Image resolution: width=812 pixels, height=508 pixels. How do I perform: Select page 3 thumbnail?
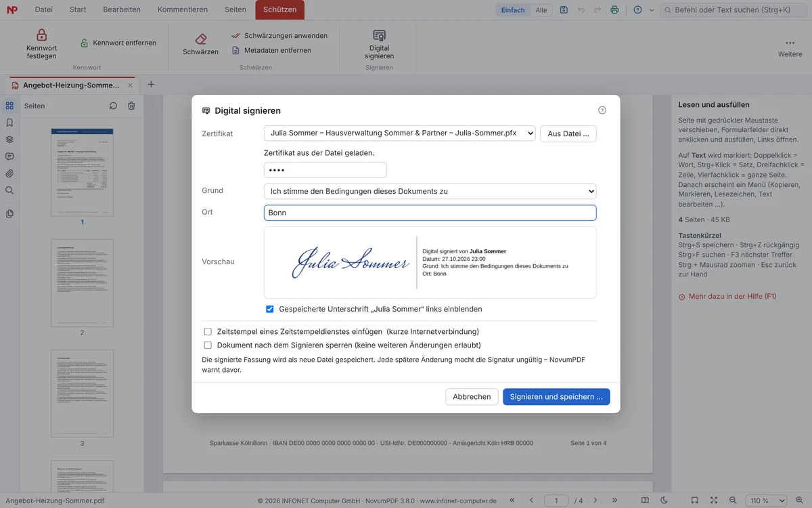(82, 394)
